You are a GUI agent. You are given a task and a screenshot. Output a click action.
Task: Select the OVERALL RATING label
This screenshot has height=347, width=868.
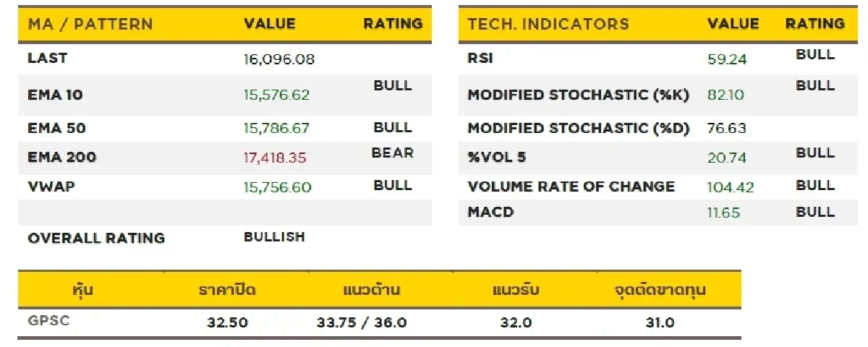pyautogui.click(x=96, y=238)
